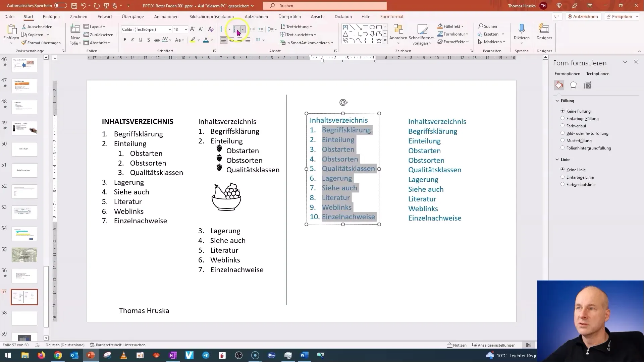Select the italic formatting icon
The height and width of the screenshot is (362, 644).
pos(133,40)
